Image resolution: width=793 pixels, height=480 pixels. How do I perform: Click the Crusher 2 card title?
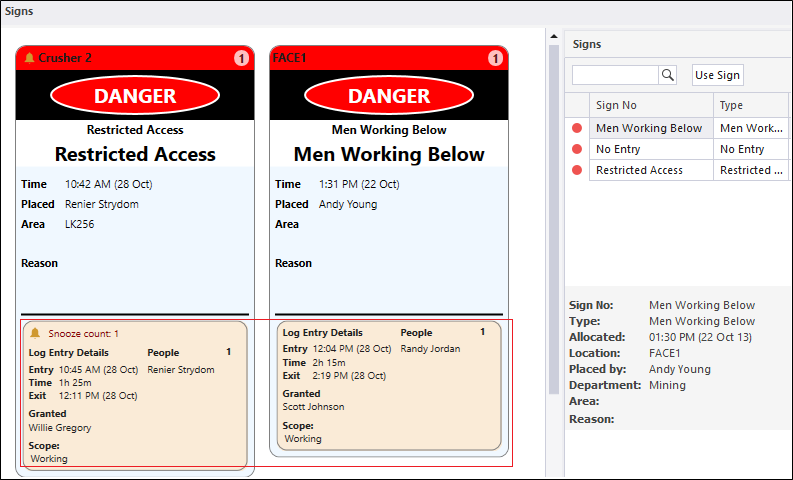pyautogui.click(x=65, y=58)
